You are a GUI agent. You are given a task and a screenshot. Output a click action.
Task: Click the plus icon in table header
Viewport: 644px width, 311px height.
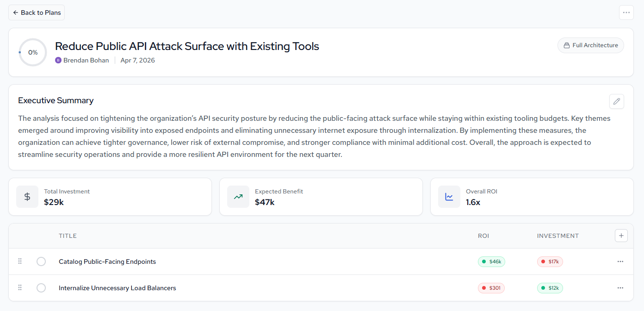(621, 236)
